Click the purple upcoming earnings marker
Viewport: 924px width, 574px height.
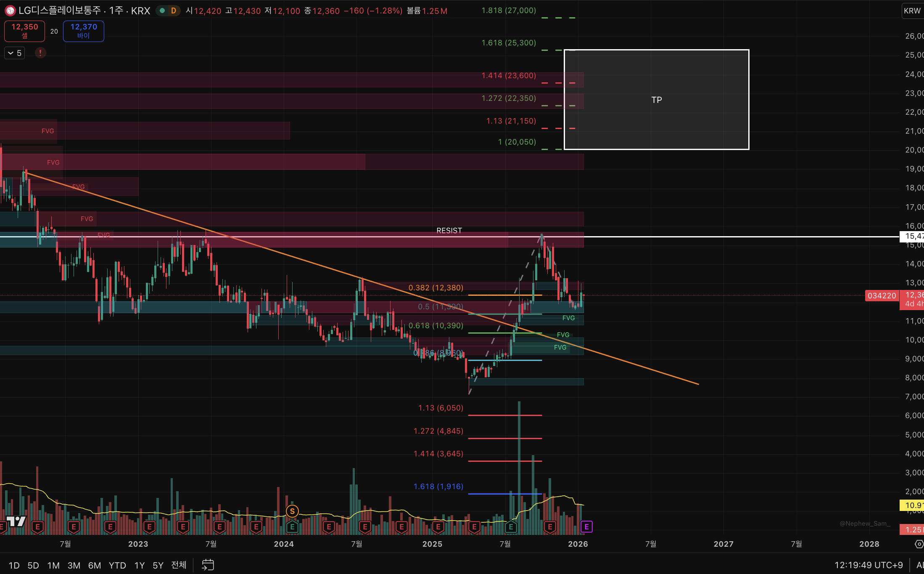point(586,527)
